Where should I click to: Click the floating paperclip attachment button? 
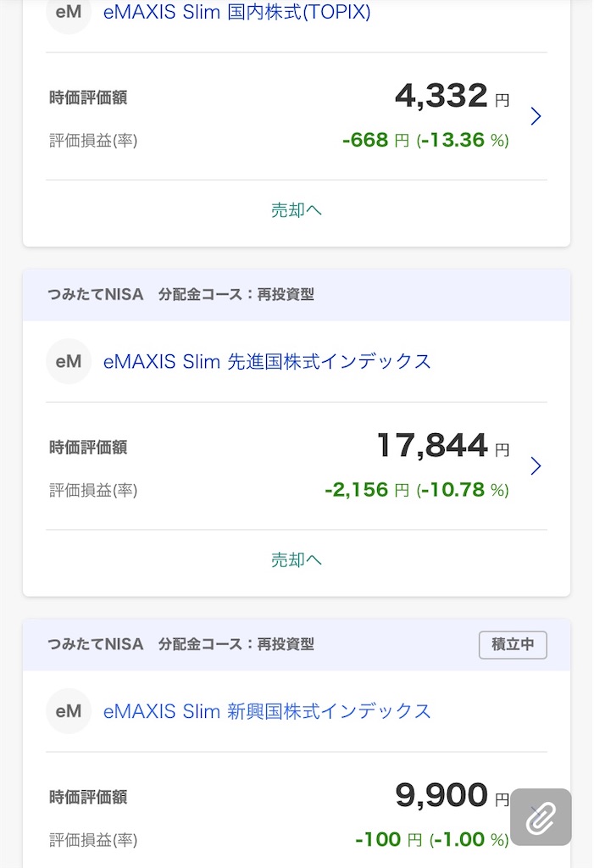[541, 817]
